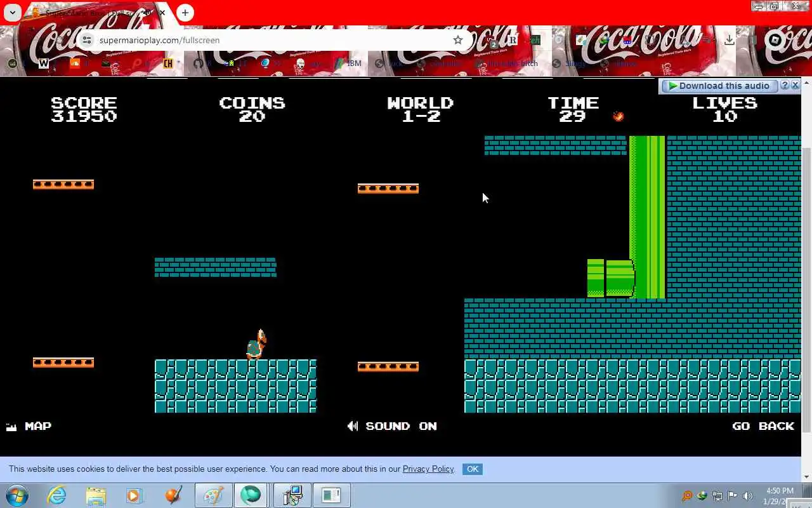Open the W bookmark in bookmarks bar

[43, 63]
